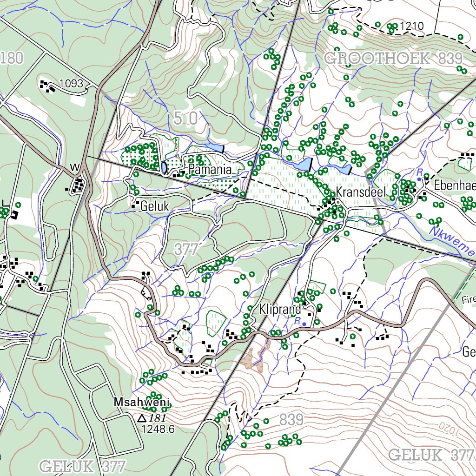Click the spot height 1093

[71, 83]
